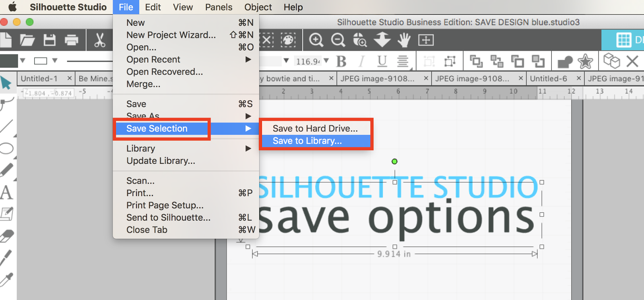
Task: Expand the Library submenu
Action: (x=248, y=148)
